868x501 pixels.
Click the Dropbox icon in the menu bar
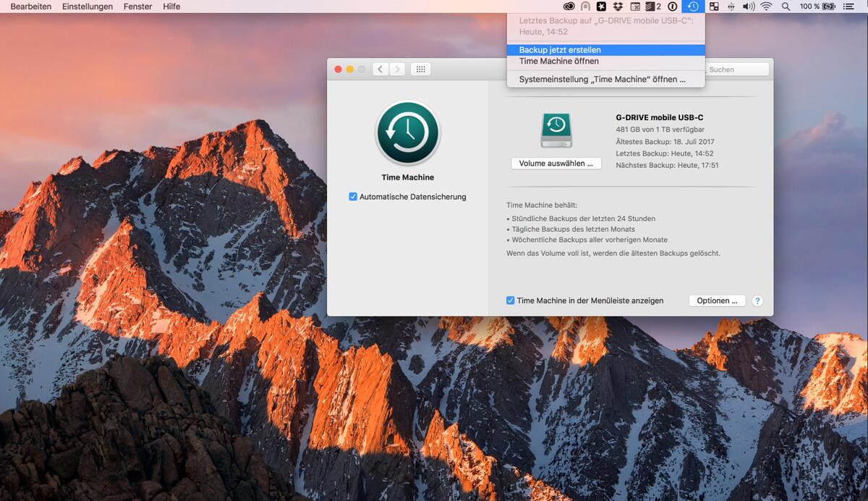(x=618, y=7)
